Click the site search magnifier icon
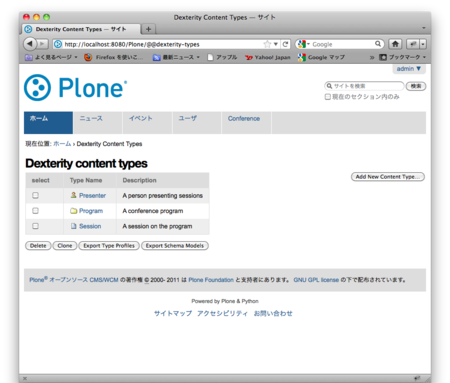Screen dimensions: 450x383 pyautogui.click(x=329, y=86)
